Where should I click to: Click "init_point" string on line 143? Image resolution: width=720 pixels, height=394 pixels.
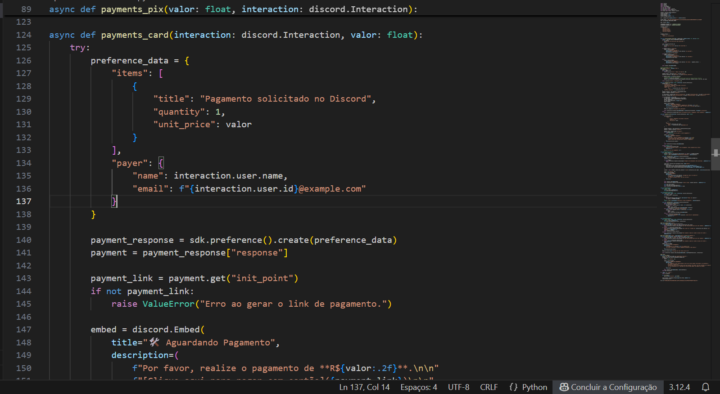pos(262,278)
